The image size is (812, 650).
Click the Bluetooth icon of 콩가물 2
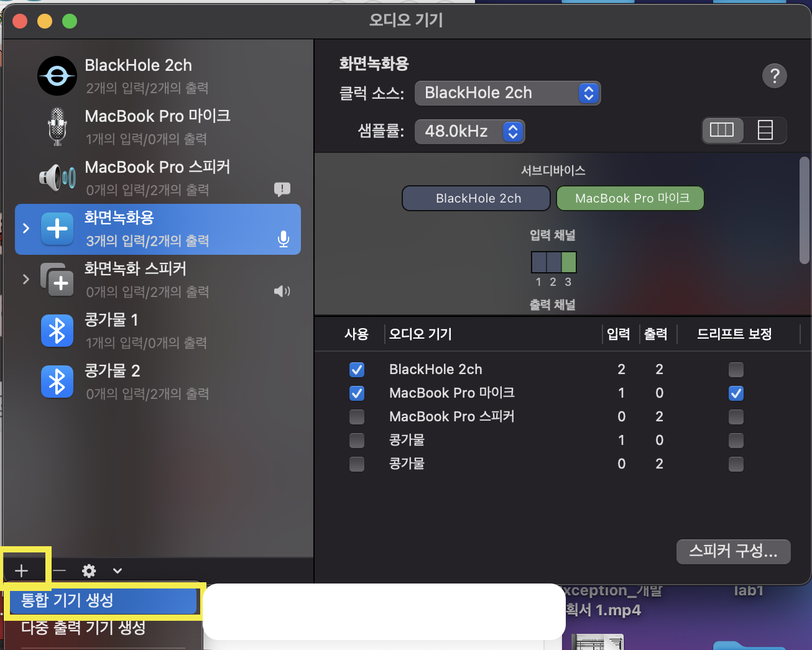click(57, 382)
